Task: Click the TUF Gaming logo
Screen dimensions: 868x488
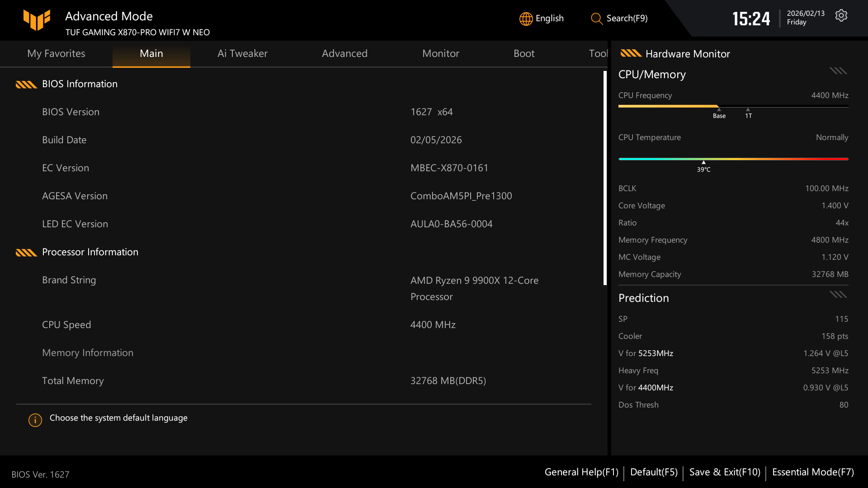Action: tap(37, 20)
